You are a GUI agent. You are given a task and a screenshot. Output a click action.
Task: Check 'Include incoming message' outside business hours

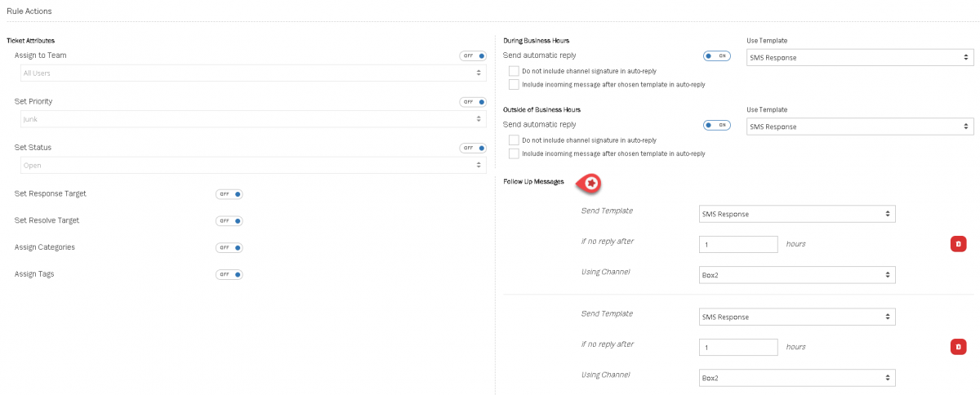coord(514,153)
